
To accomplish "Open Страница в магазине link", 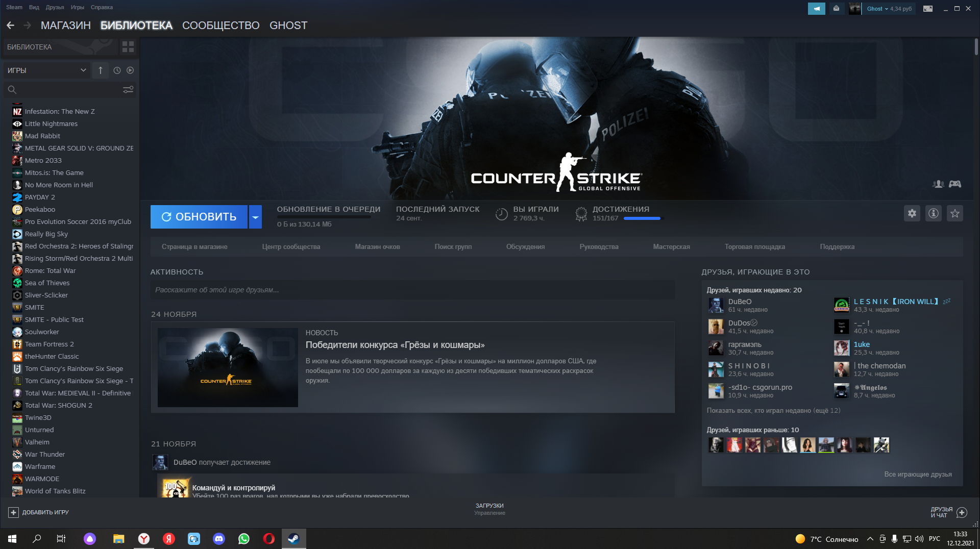I will pyautogui.click(x=194, y=246).
